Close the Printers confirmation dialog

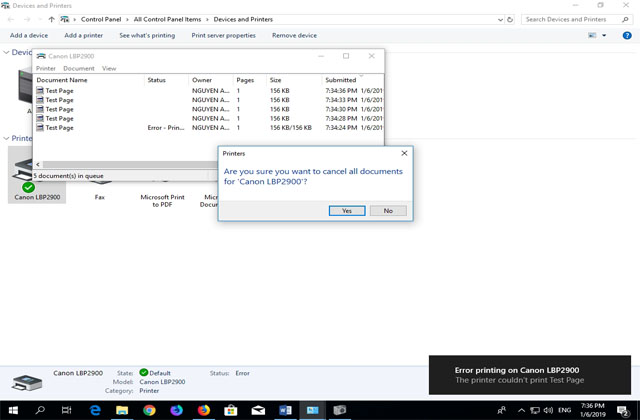404,153
